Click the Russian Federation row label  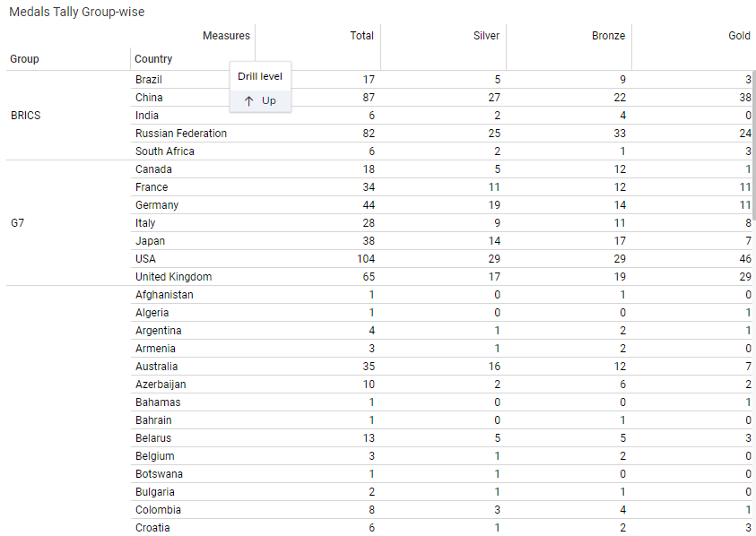point(181,134)
